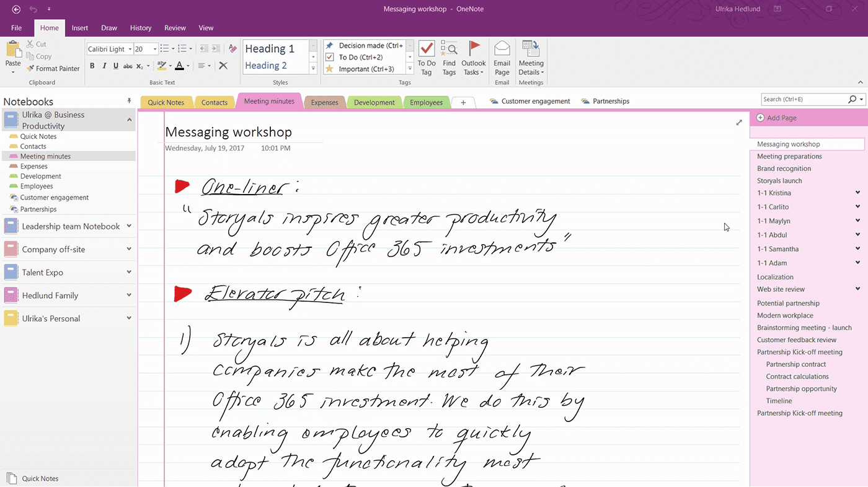Screen dimensions: 868x487
Task: Collapse the ribbon with the chevron
Action: [861, 82]
